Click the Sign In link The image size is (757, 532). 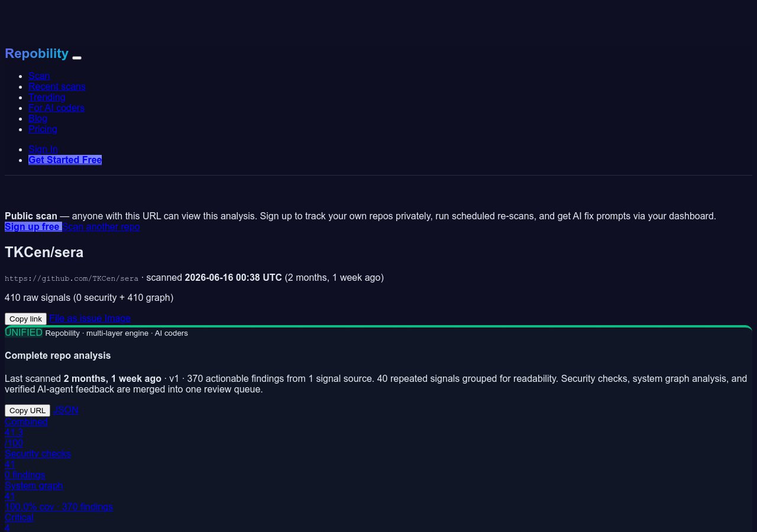point(43,149)
